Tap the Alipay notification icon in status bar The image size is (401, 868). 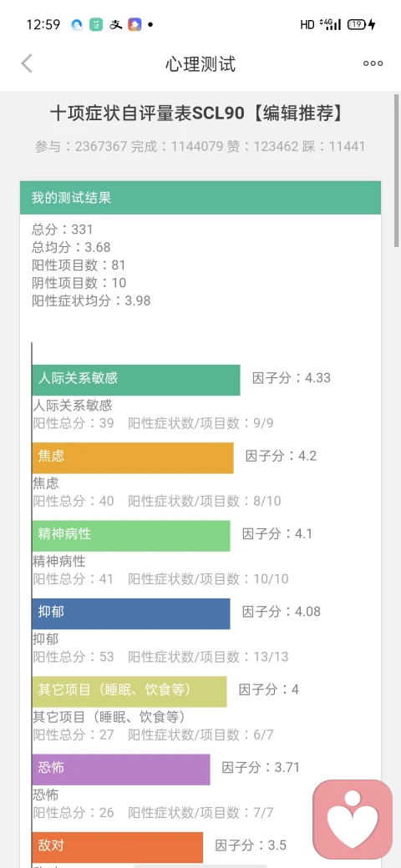tap(115, 24)
